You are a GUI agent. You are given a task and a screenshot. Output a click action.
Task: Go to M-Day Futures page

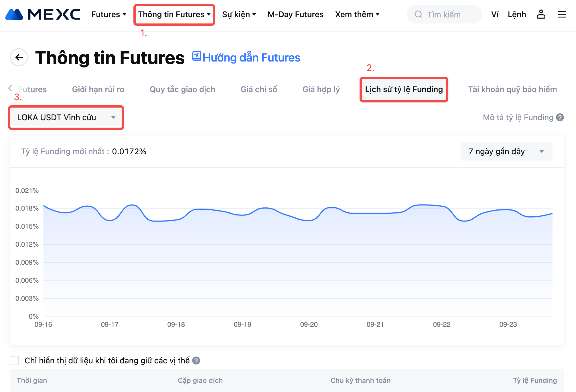pyautogui.click(x=295, y=14)
